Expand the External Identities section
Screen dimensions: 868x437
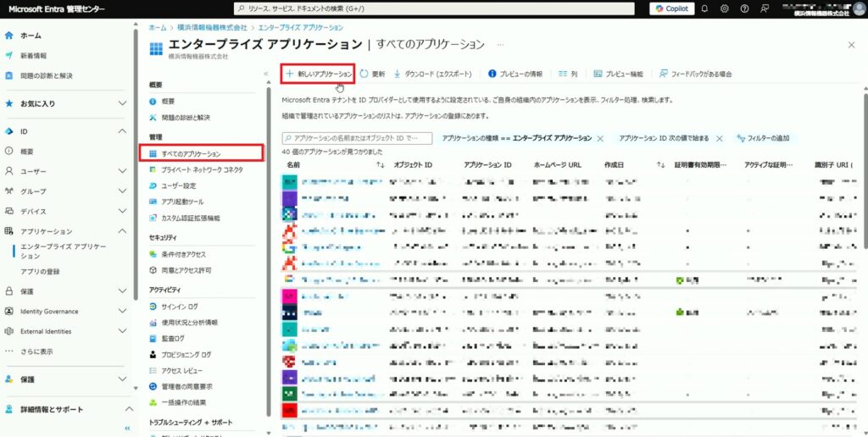pos(122,331)
